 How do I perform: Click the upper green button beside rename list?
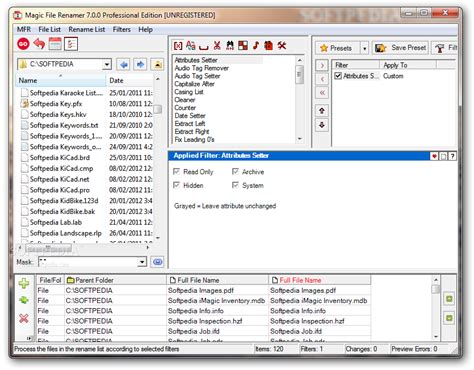449,299
